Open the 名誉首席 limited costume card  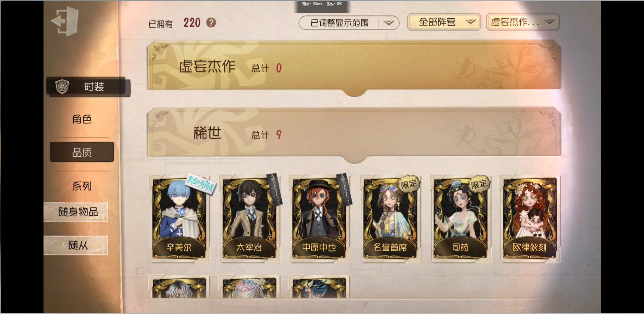(390, 219)
